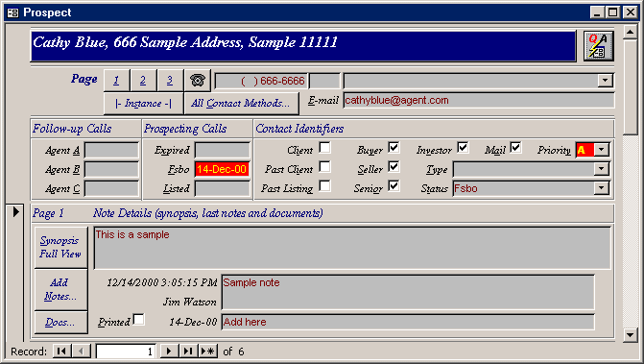Create a new record with the asterisk button
Screen dimensions: 644x364
[x=208, y=352]
